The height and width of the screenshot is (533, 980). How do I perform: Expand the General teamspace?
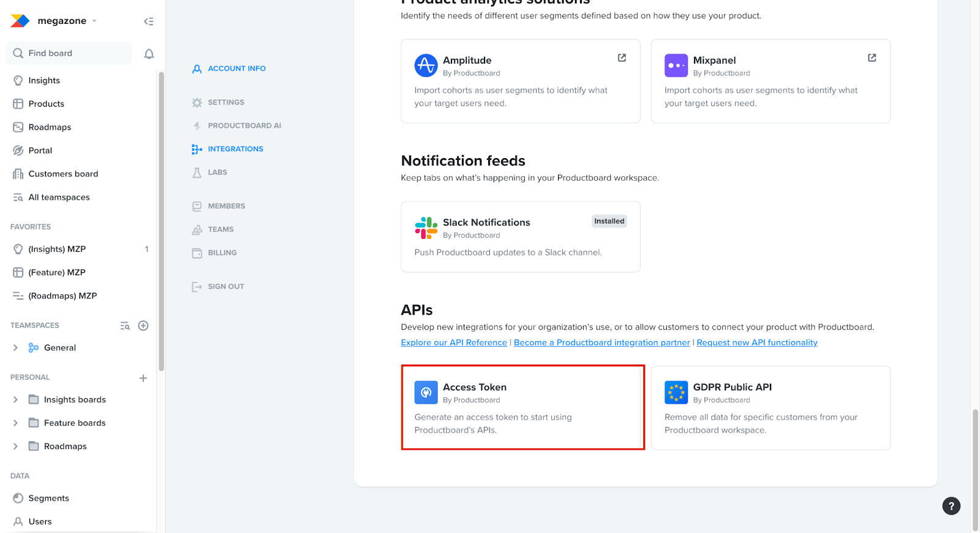coord(15,348)
